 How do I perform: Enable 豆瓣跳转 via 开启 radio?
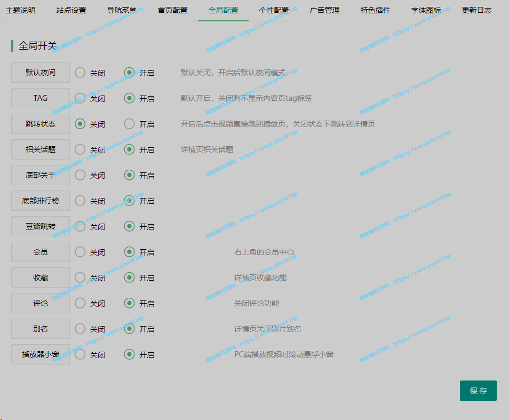pos(129,226)
